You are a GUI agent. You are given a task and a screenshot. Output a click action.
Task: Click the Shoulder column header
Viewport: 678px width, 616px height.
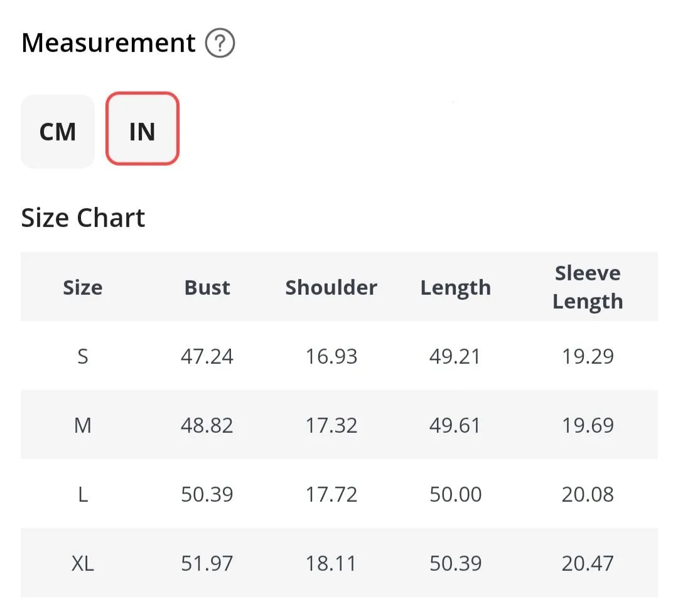[x=331, y=287]
